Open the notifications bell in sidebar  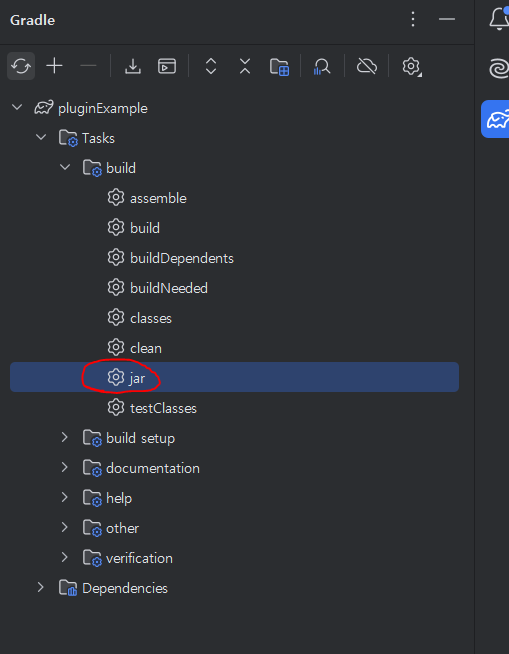[x=499, y=19]
